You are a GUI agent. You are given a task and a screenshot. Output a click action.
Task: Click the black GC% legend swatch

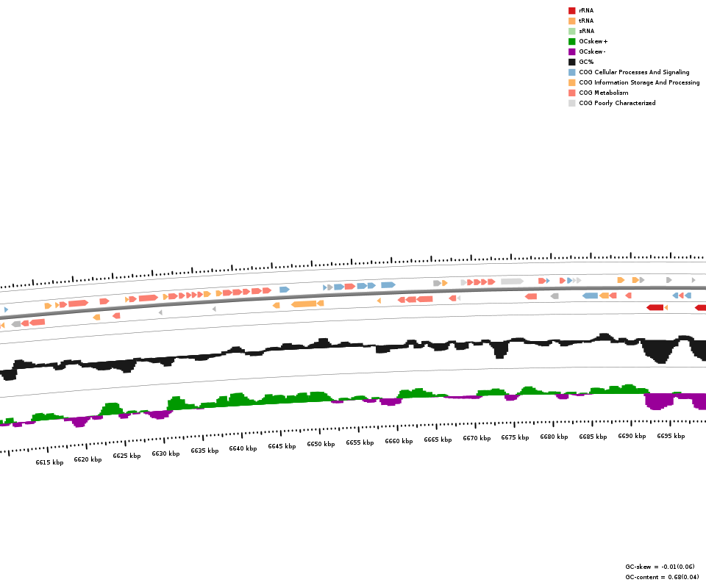pyautogui.click(x=571, y=62)
